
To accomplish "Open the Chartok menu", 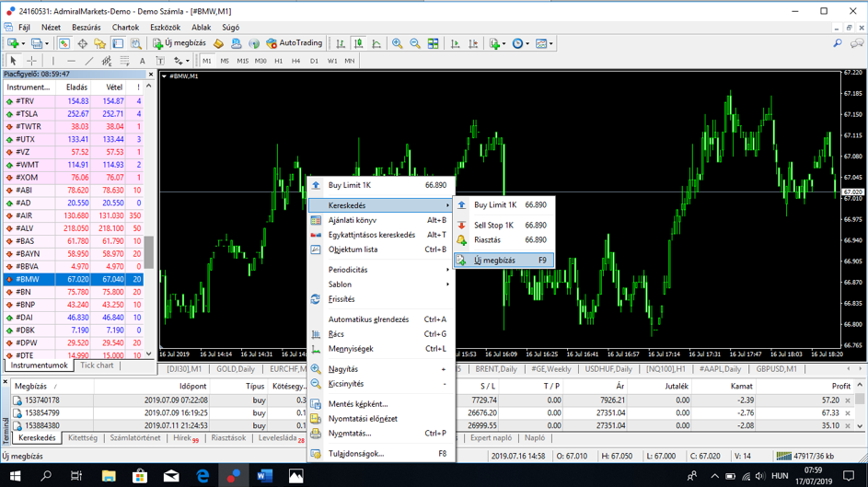I will click(126, 27).
